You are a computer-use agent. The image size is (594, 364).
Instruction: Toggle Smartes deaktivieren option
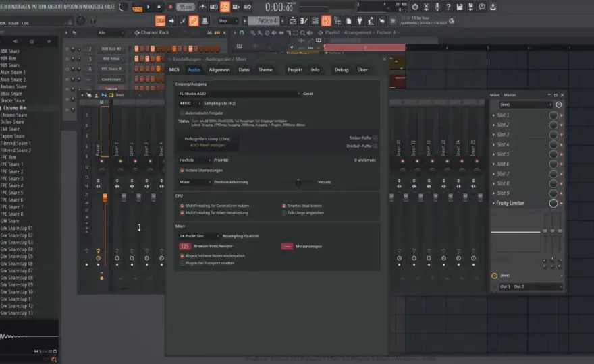pos(283,206)
